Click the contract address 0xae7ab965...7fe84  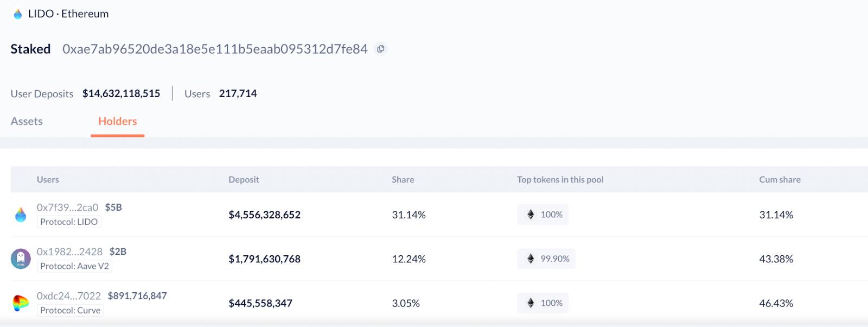(215, 49)
